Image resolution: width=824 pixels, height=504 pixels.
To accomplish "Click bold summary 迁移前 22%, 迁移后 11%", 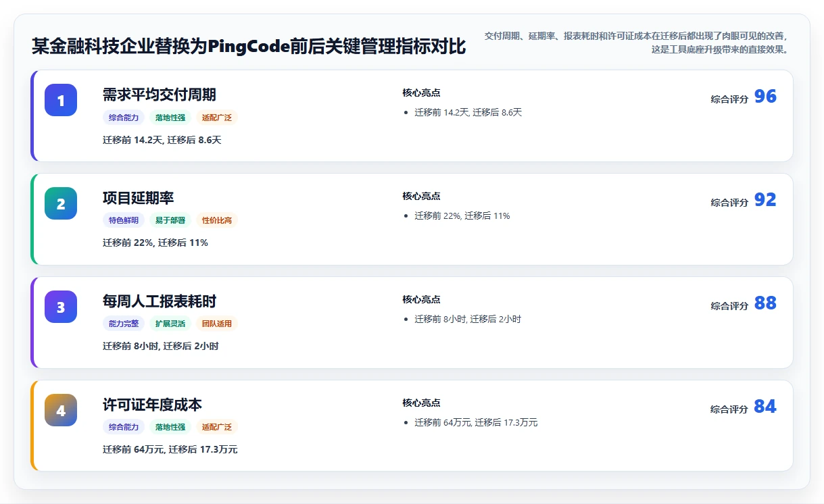I will coord(155,243).
